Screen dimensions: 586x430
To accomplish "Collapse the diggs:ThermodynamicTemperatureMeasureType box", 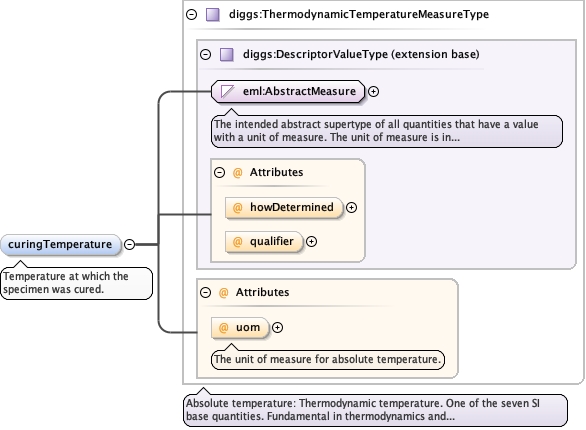I will 192,15.
